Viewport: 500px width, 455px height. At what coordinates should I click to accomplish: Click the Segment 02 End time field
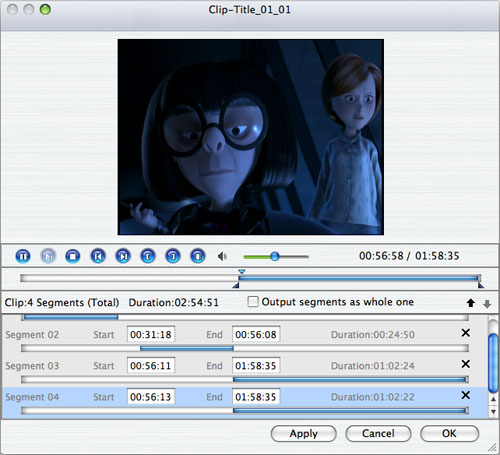[x=256, y=334]
